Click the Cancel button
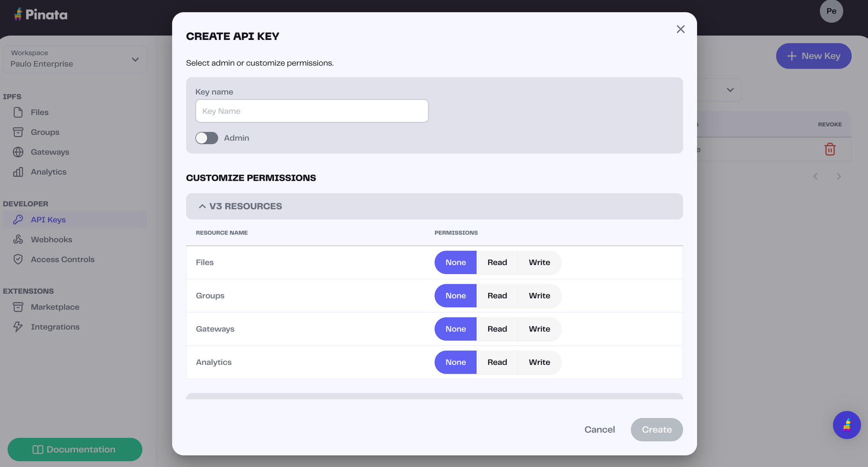 click(x=599, y=430)
